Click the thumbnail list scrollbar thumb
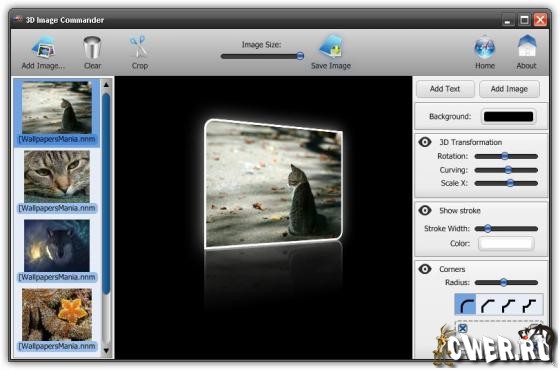560x370 pixels. click(106, 194)
